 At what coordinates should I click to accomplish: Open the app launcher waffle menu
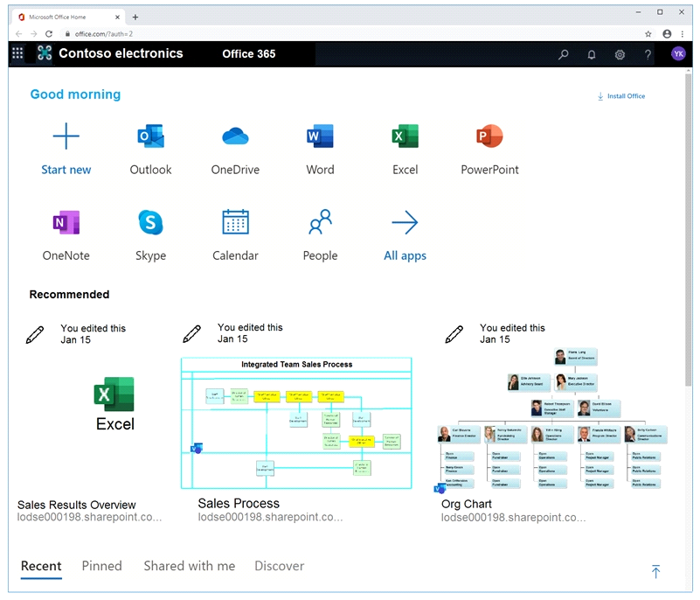coord(17,53)
